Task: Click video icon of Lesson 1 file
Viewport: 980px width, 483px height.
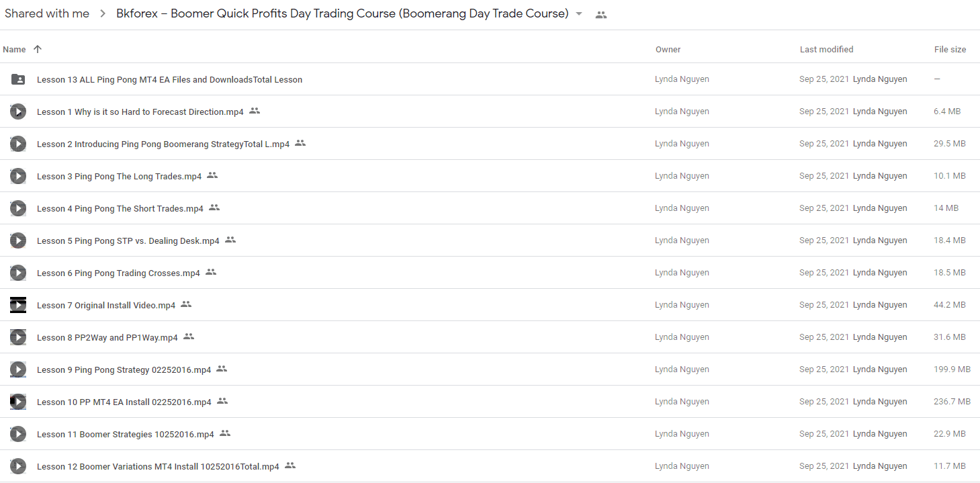Action: [18, 112]
